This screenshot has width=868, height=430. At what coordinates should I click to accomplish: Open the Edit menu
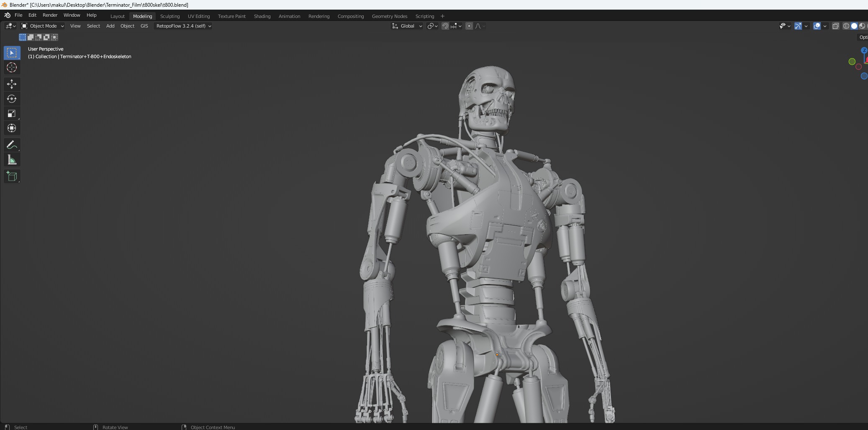point(32,15)
